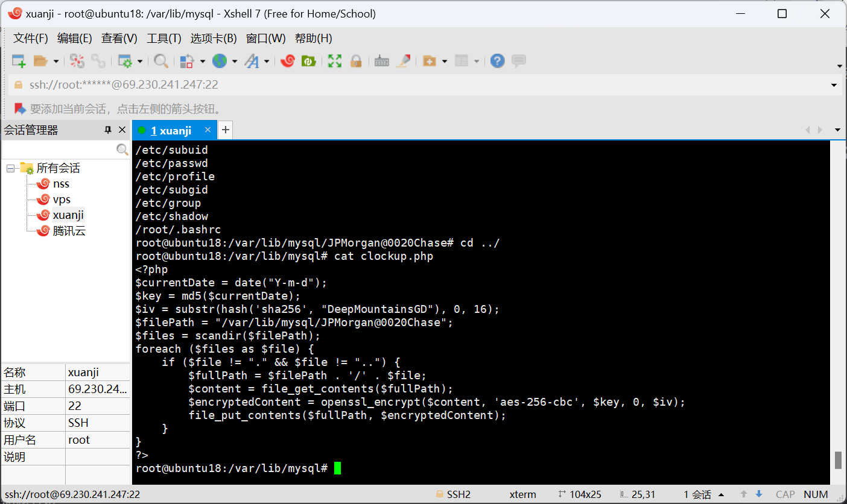
Task: Open the 工具(T) menu
Action: click(164, 38)
